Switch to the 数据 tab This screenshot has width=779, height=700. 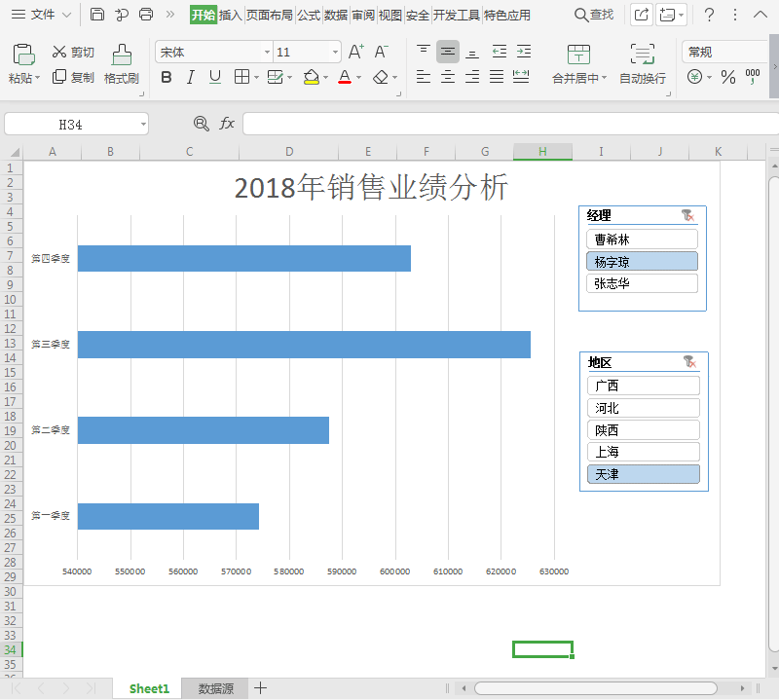tap(336, 15)
